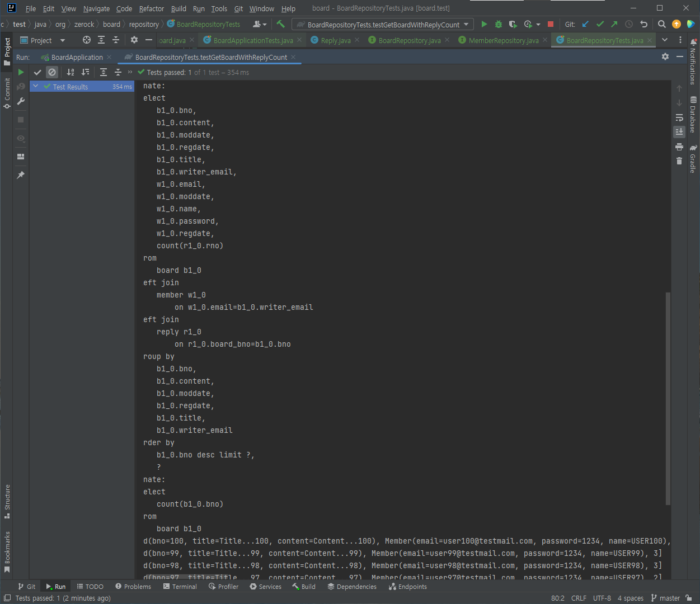
Task: Run the selected test configuration
Action: pos(484,24)
